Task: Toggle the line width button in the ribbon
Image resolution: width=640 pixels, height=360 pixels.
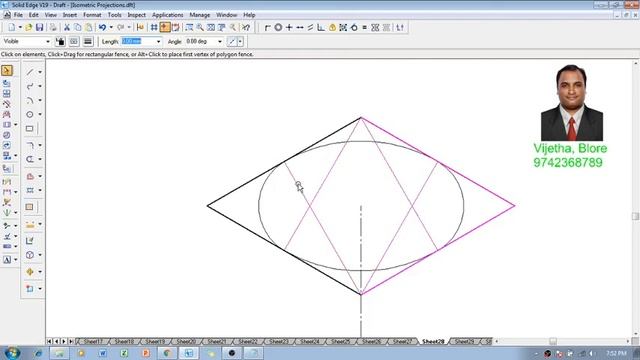Action: 88,42
